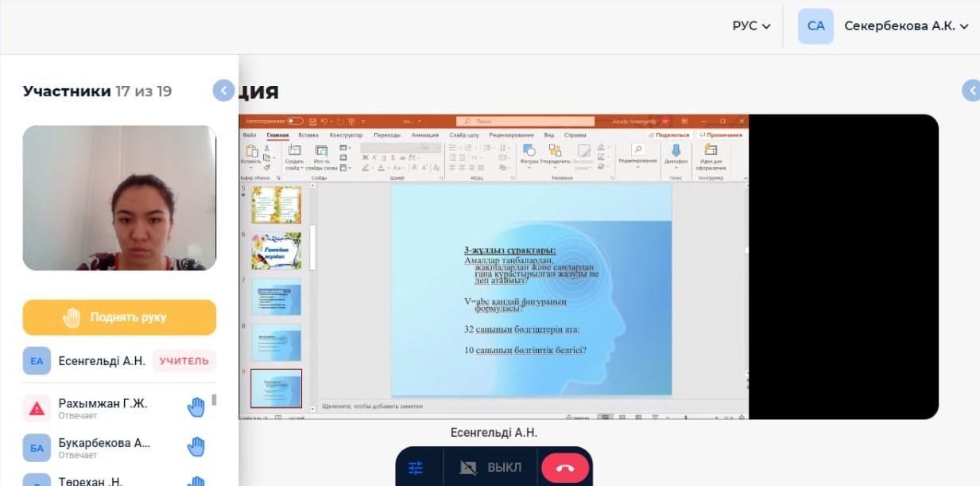The width and height of the screenshot is (980, 486).
Task: Select teacher Есенгельді А.Н. in participants list
Action: pos(102,361)
